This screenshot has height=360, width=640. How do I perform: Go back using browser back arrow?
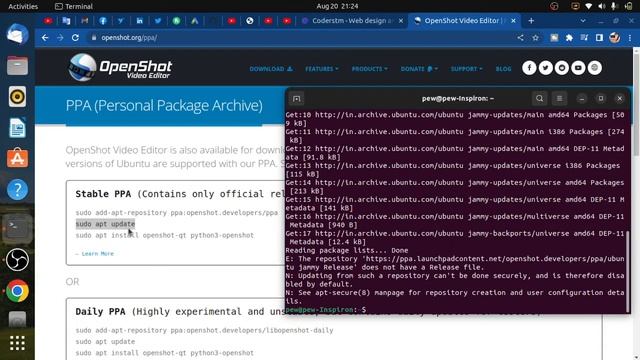tap(45, 38)
